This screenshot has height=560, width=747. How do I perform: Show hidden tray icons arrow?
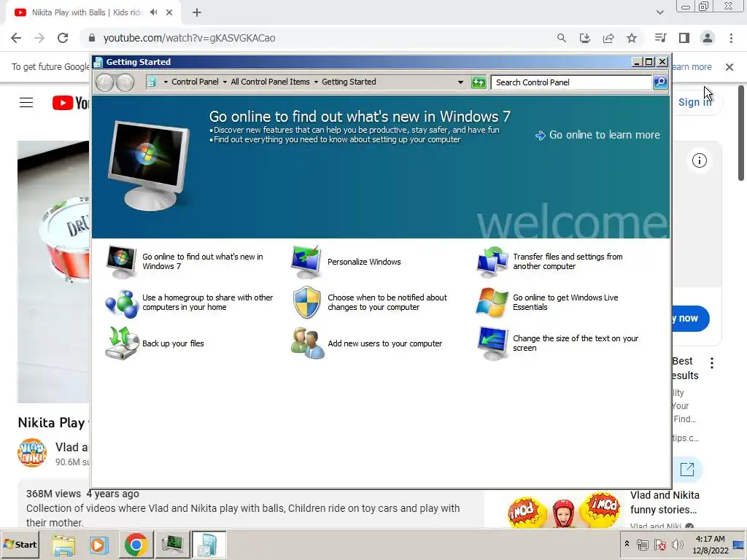coord(627,544)
